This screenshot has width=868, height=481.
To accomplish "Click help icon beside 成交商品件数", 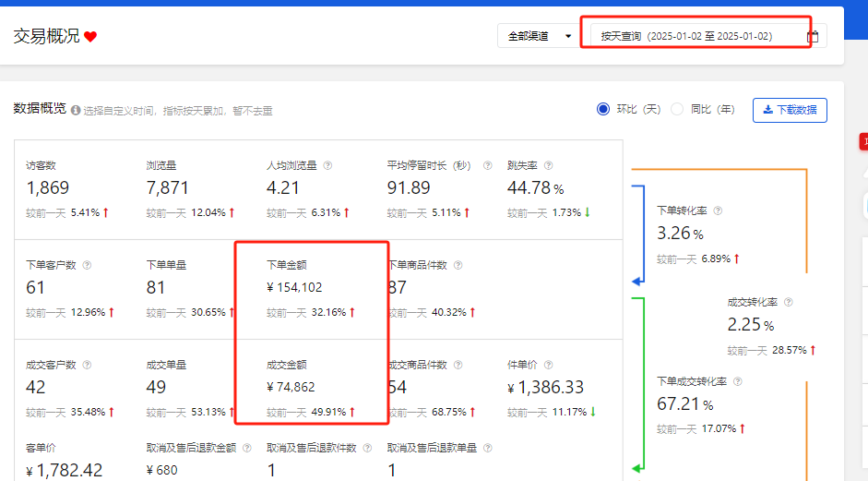I will 458,365.
